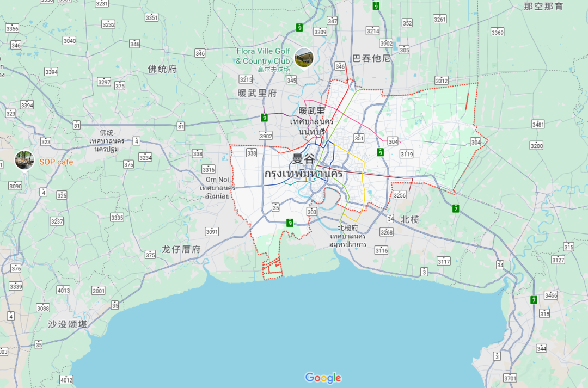
Task: Click road shield 3297
Action: point(104,82)
